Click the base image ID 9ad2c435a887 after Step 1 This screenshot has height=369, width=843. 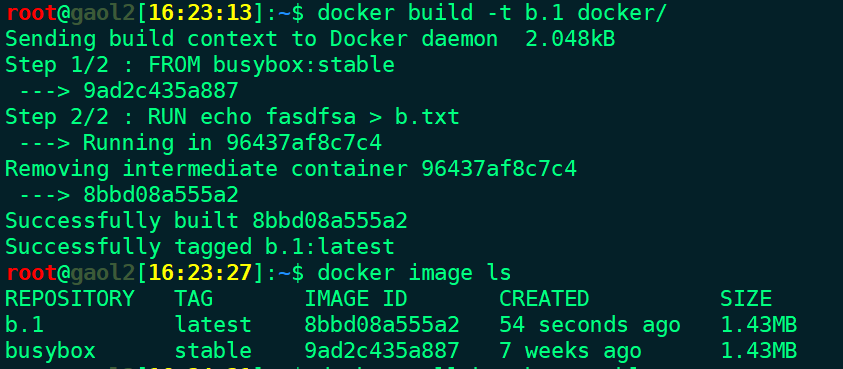pyautogui.click(x=161, y=91)
